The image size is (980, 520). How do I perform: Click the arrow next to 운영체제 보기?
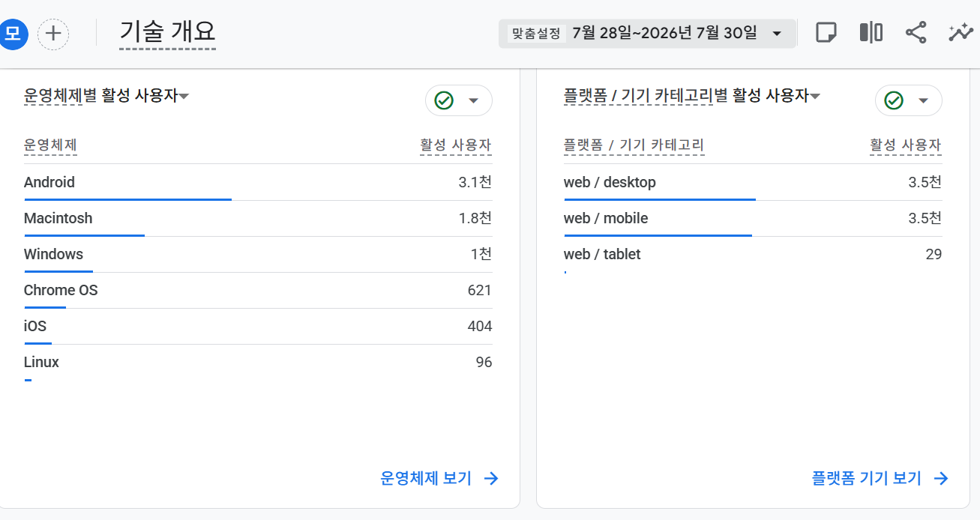coord(491,479)
